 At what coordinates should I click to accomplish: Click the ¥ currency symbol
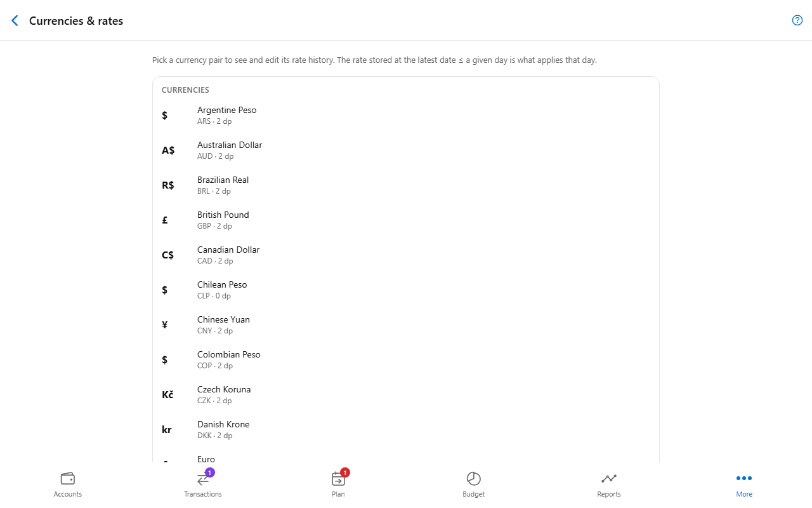tap(165, 325)
